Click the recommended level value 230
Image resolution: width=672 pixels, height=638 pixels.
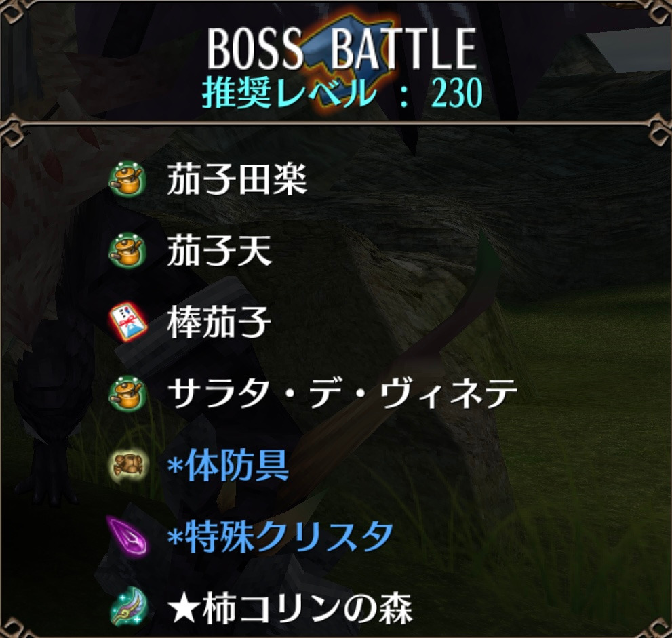(x=457, y=93)
